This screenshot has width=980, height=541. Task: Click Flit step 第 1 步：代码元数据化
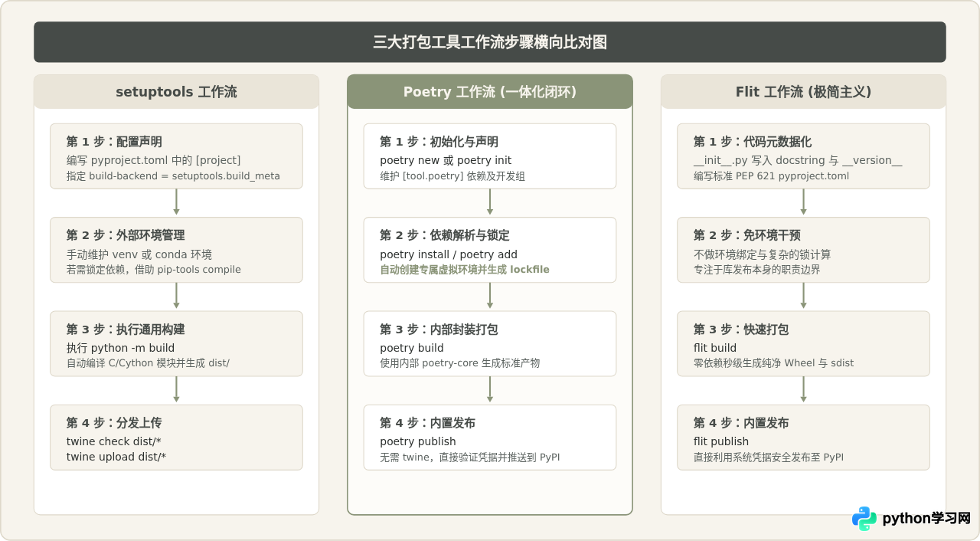[x=803, y=156]
